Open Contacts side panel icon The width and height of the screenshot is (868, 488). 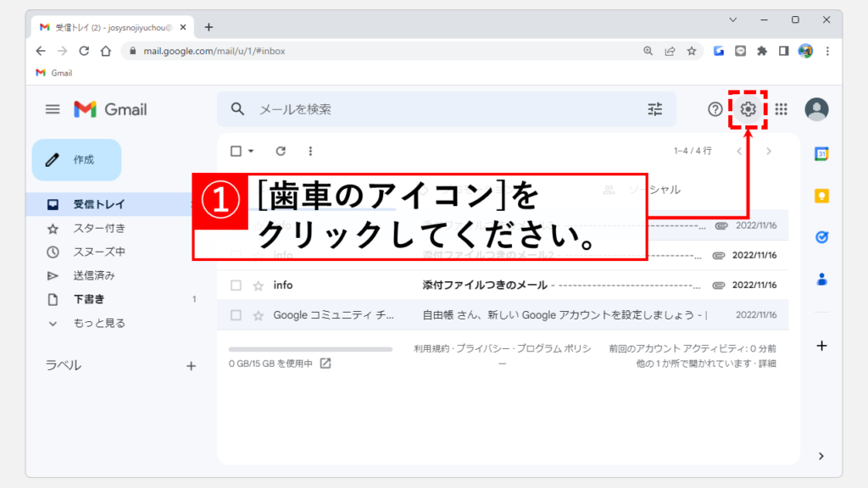click(821, 279)
